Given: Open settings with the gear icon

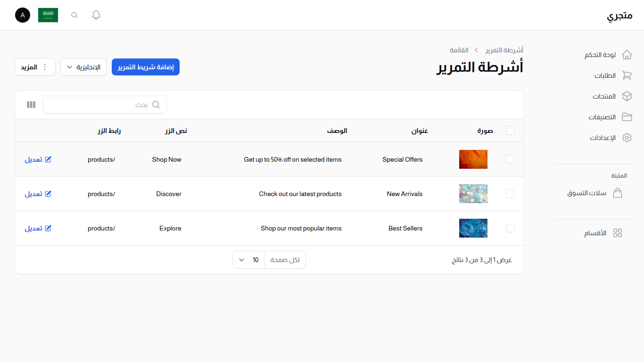Looking at the screenshot, I should click(627, 137).
